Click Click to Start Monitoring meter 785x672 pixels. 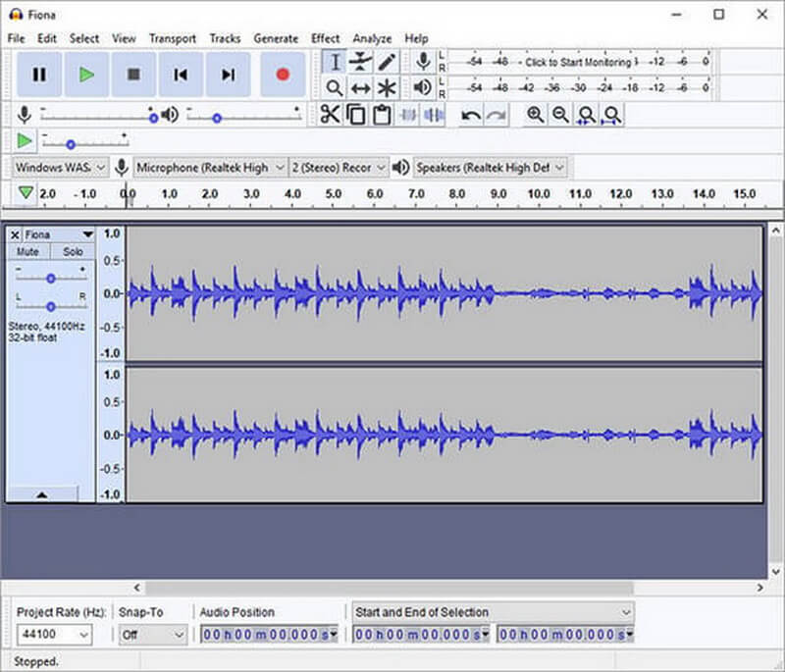coord(578,62)
